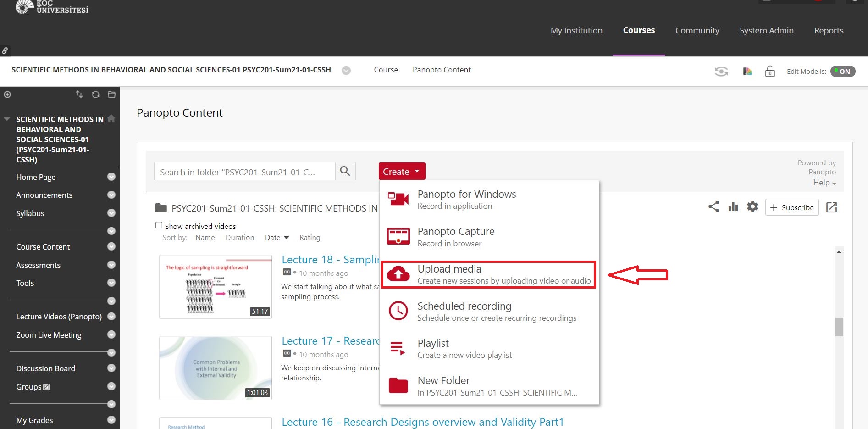Image resolution: width=868 pixels, height=429 pixels.
Task: Click the Subscribe button
Action: 792,207
